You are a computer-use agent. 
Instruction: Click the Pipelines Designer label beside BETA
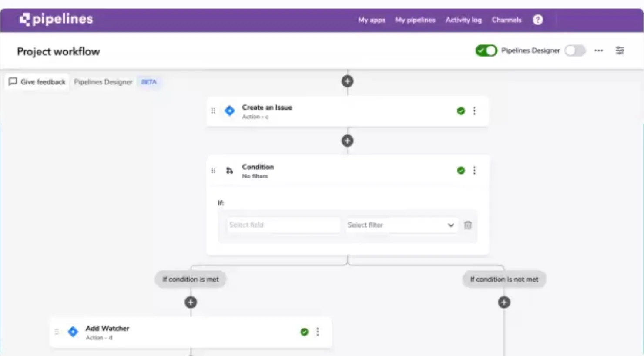pyautogui.click(x=103, y=82)
